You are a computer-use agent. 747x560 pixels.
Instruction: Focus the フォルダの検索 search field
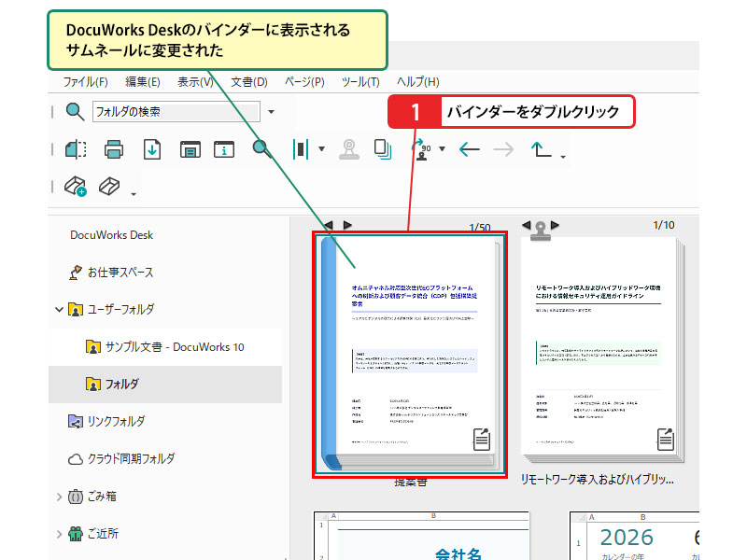coord(176,111)
